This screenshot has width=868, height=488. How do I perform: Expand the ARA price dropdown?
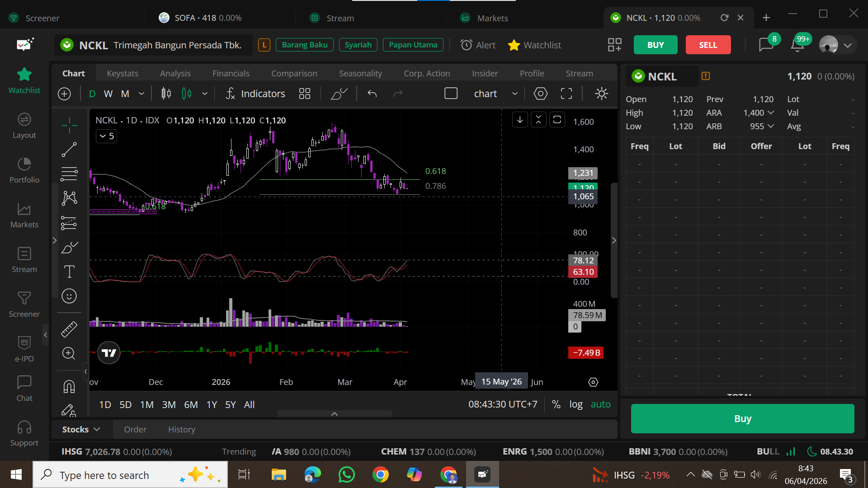771,113
